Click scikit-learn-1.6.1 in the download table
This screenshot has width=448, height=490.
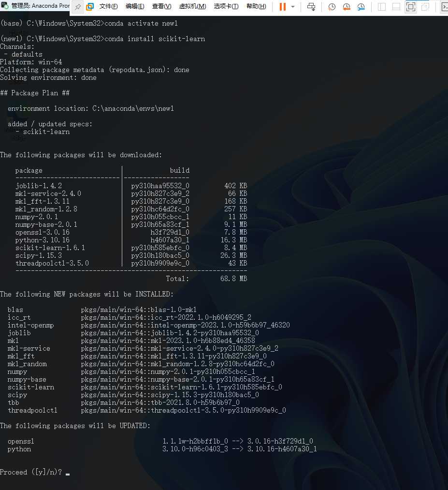coord(50,248)
